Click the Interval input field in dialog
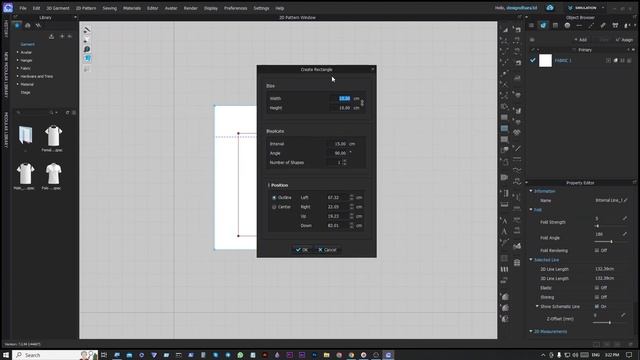Viewport: 640px width, 360px height. click(x=338, y=144)
